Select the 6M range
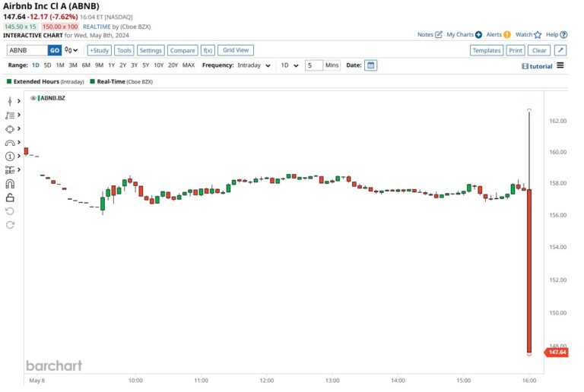 pyautogui.click(x=86, y=65)
